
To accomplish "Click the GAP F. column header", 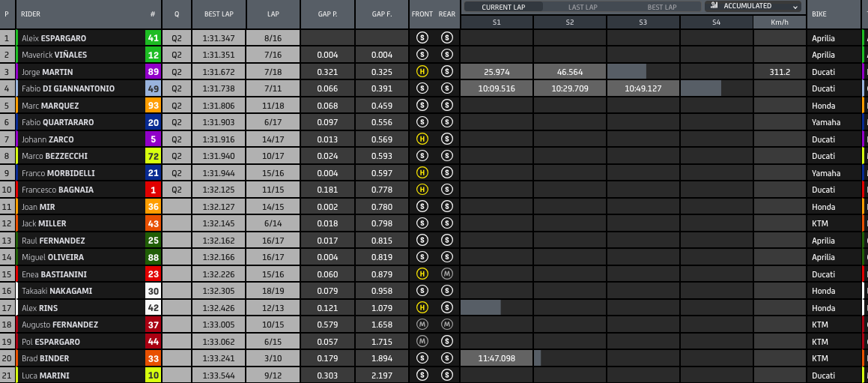I will [382, 14].
